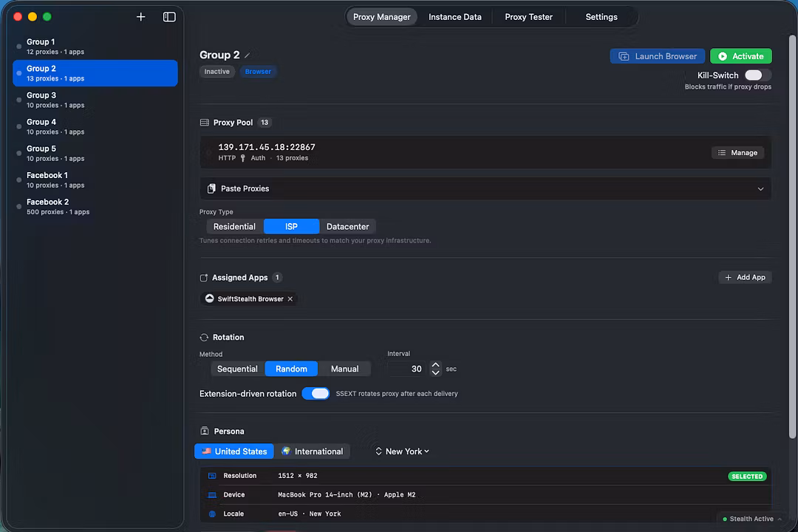Switch to Proxy Manager tab
Viewport: 798px width, 532px height.
tap(382, 17)
